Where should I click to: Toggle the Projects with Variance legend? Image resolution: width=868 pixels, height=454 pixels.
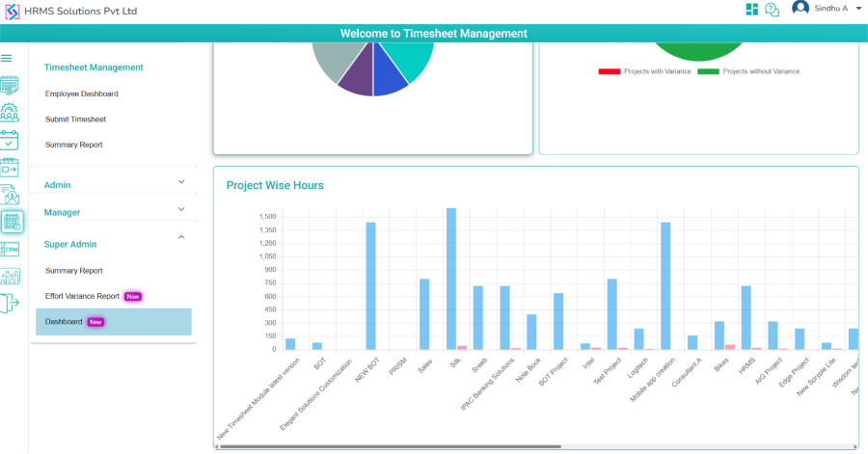click(637, 71)
